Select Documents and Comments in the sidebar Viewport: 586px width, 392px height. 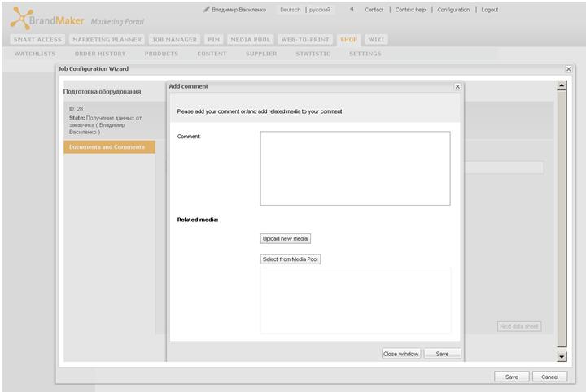pyautogui.click(x=109, y=147)
